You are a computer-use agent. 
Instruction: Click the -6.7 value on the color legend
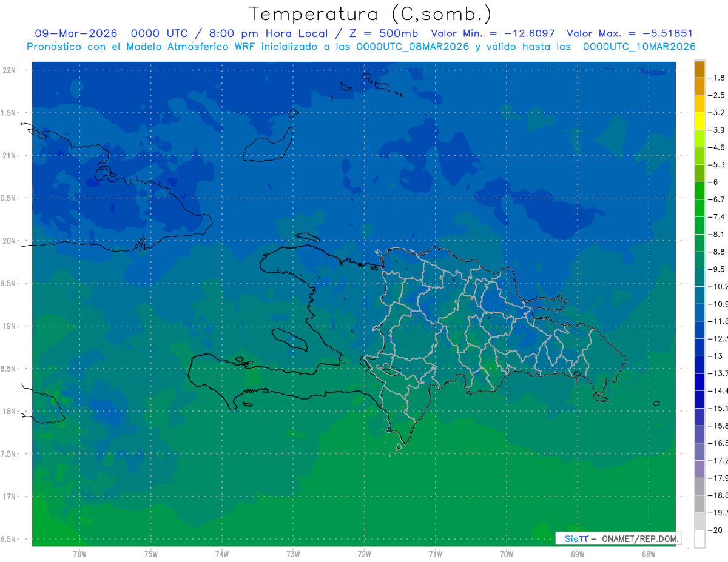point(717,199)
